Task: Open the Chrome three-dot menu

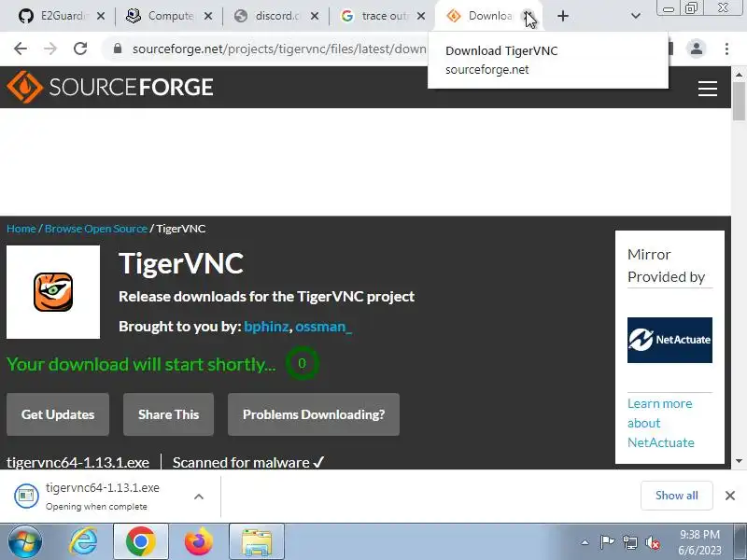Action: pyautogui.click(x=726, y=49)
